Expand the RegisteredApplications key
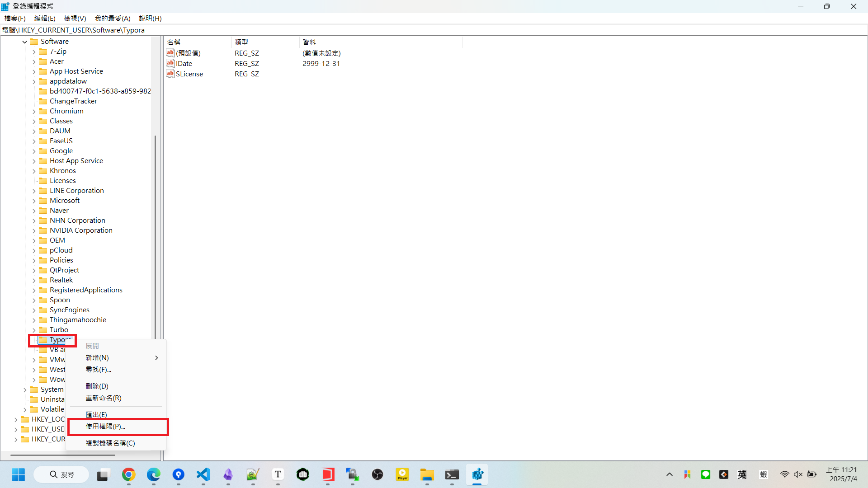 tap(34, 290)
